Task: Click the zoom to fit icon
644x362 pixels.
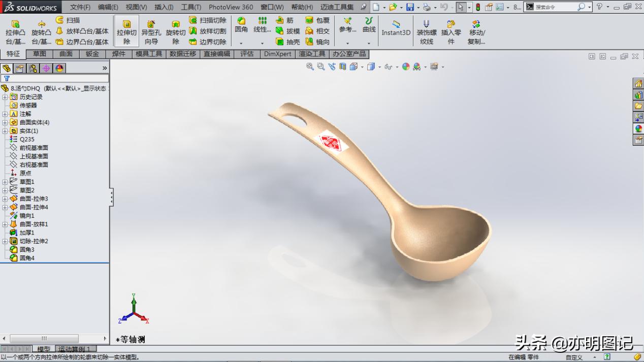Action: [x=309, y=67]
